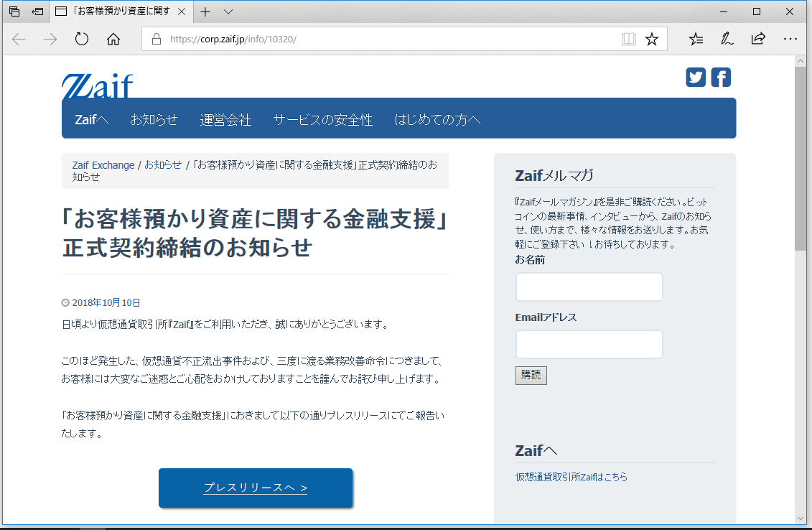Viewport: 812px width, 530px height.
Task: Click the Zaif logo to go home
Action: point(96,84)
